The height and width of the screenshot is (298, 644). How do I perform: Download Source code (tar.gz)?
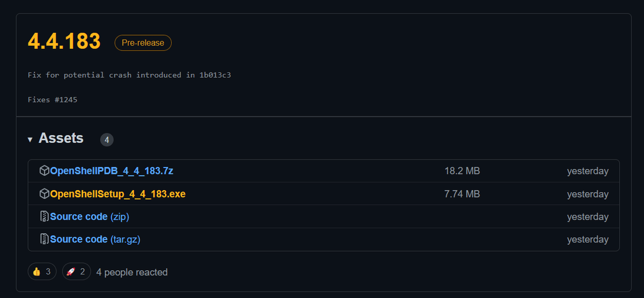(95, 239)
